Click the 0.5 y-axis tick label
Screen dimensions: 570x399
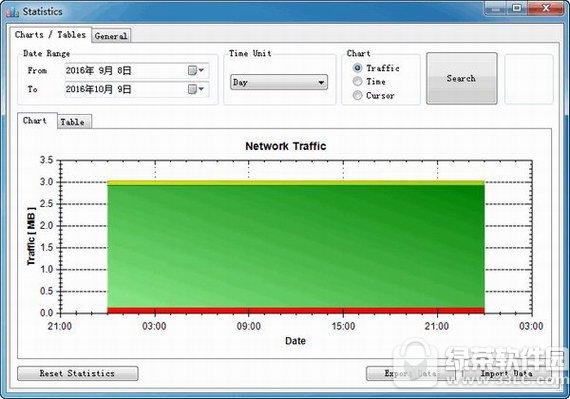(47, 291)
